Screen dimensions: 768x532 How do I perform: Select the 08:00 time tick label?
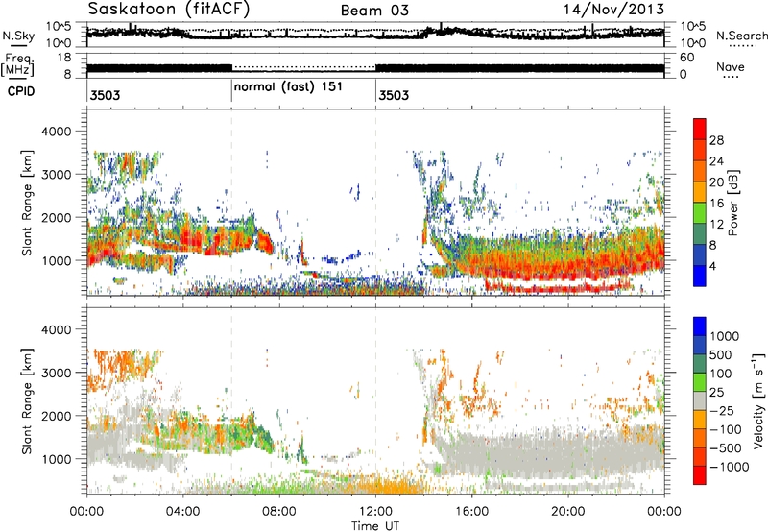point(279,512)
